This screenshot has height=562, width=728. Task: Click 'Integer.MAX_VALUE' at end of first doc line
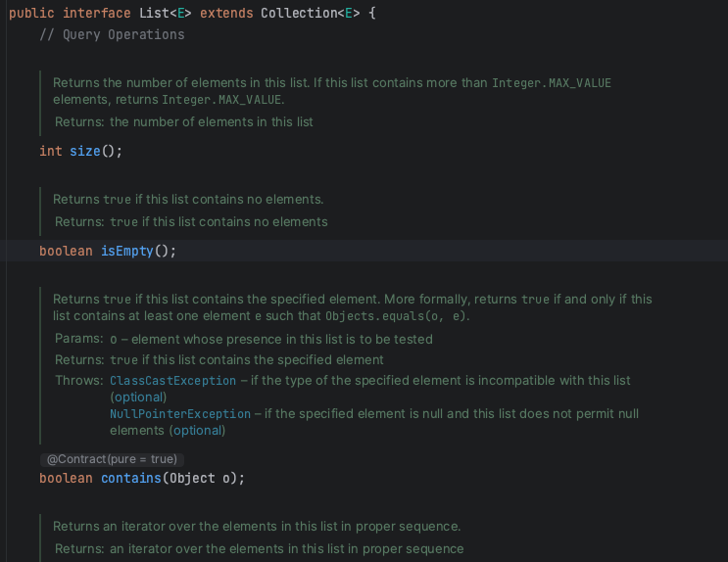click(552, 83)
